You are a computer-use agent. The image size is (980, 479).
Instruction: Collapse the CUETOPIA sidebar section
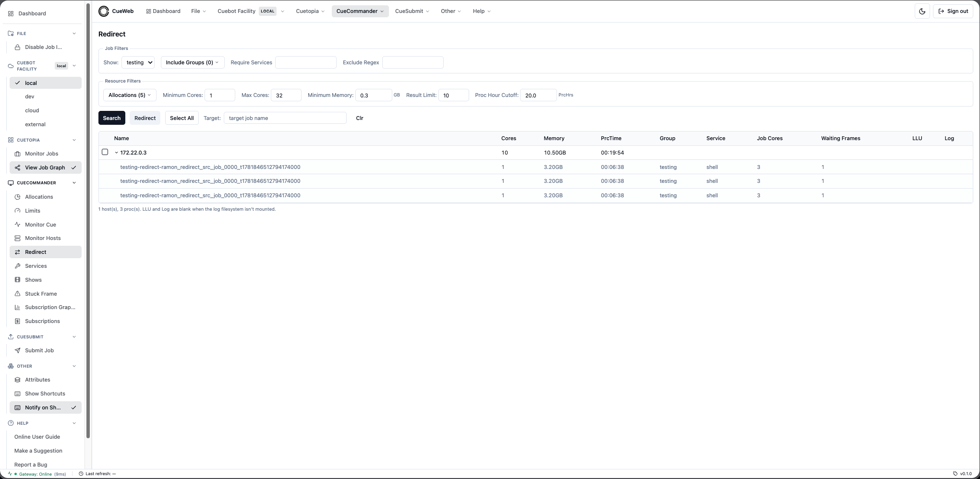(x=74, y=140)
